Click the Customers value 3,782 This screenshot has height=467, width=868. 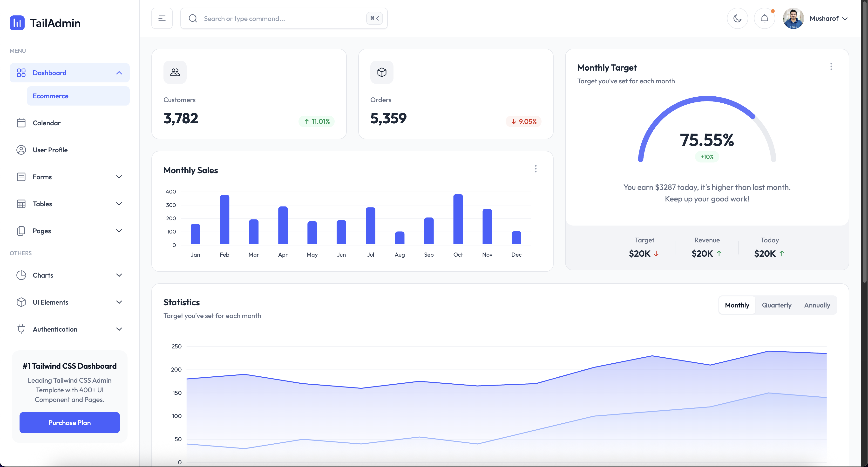[181, 119]
